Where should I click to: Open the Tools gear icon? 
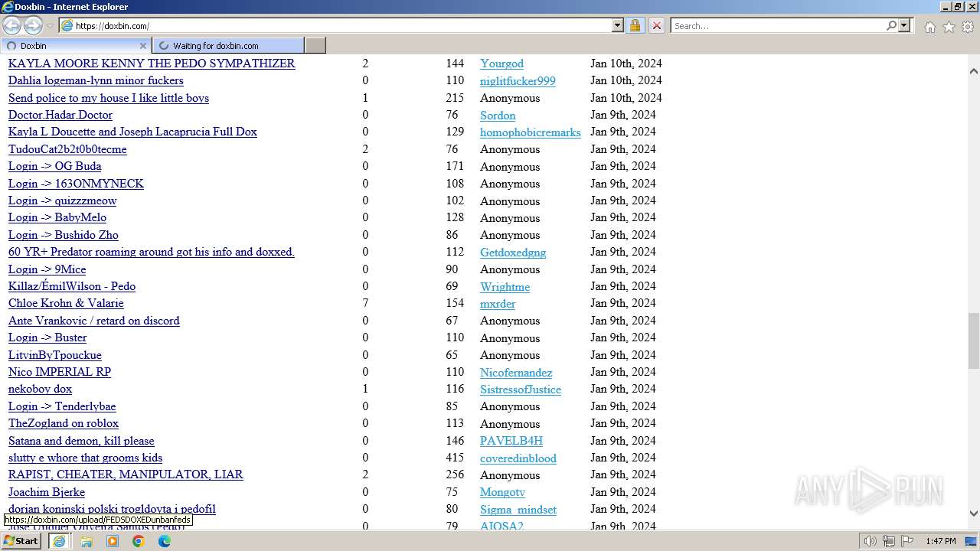coord(968,27)
